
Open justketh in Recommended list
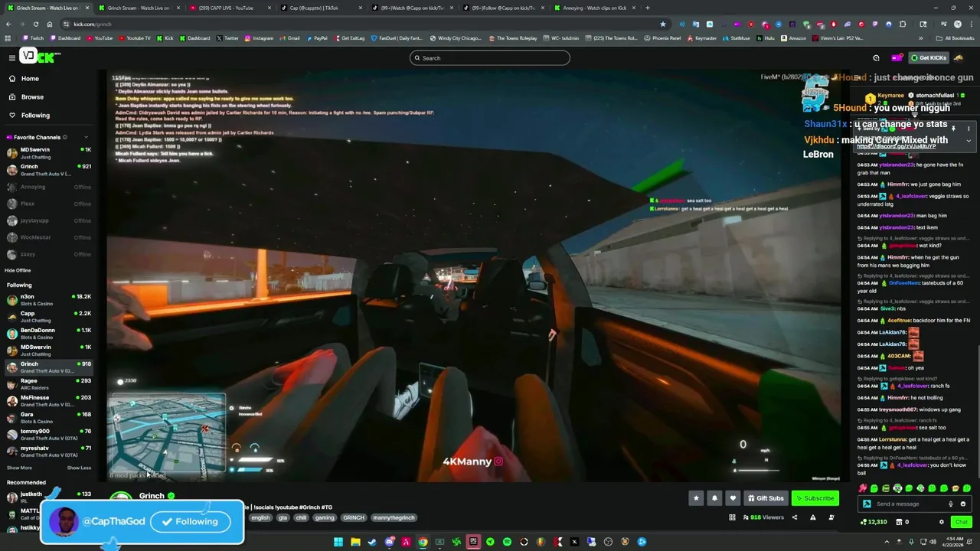49,497
